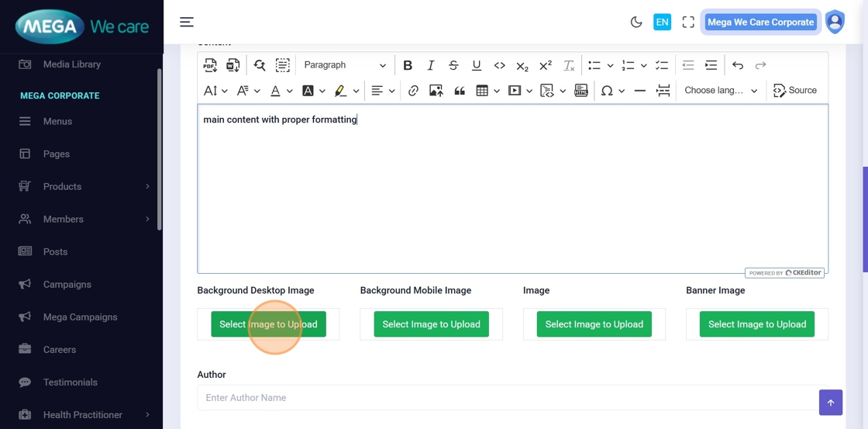Click the Find and Replace icon
The width and height of the screenshot is (868, 429).
tap(260, 65)
